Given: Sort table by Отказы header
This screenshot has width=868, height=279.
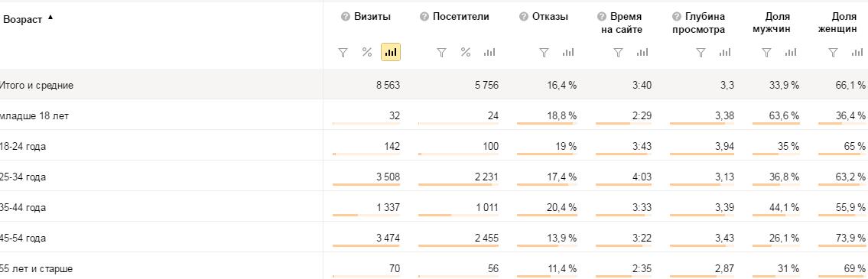Looking at the screenshot, I should [x=551, y=17].
